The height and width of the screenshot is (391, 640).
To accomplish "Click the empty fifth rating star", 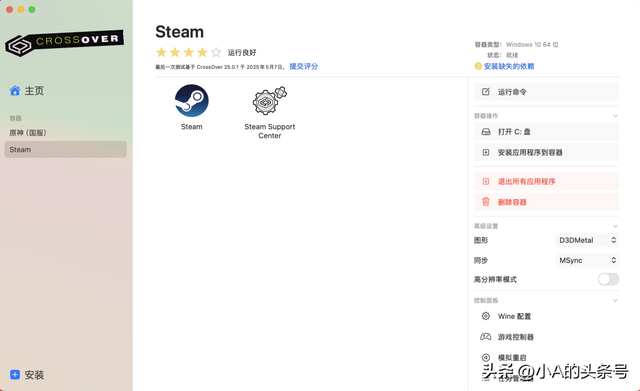I will 216,52.
